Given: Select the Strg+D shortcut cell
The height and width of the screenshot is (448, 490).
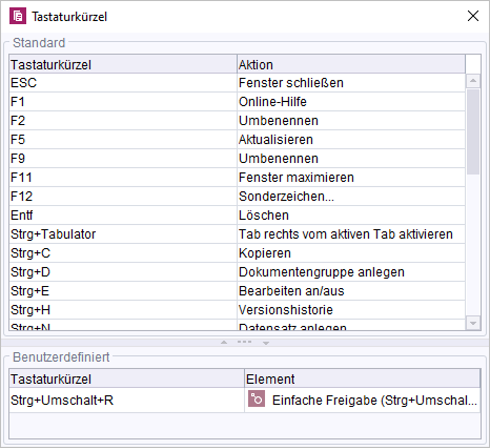Looking at the screenshot, I should pyautogui.click(x=123, y=272).
